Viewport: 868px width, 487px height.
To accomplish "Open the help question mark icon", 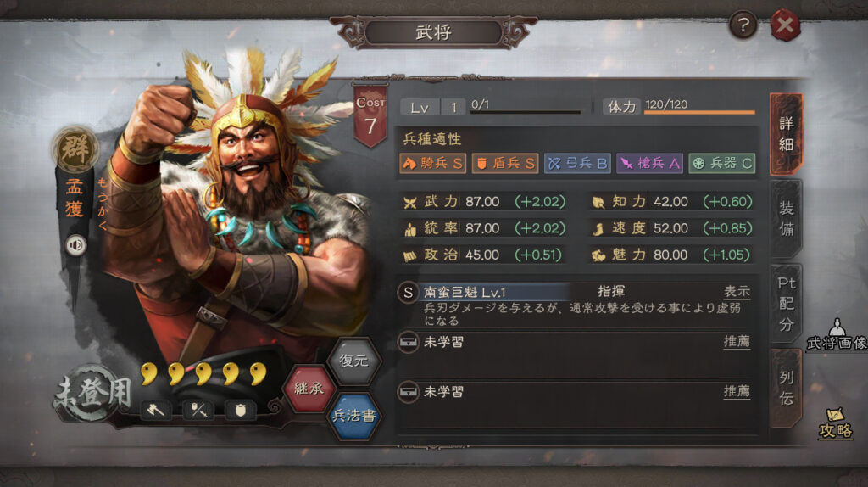I will point(743,25).
